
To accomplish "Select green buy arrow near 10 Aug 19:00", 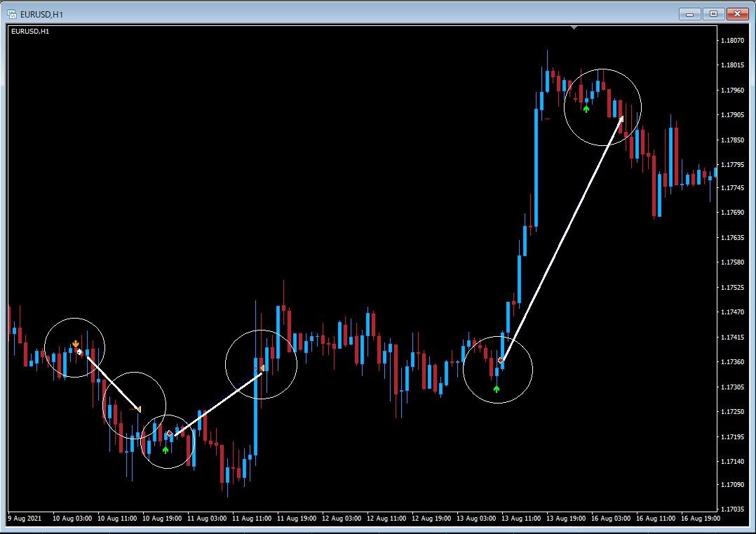I will coord(166,450).
